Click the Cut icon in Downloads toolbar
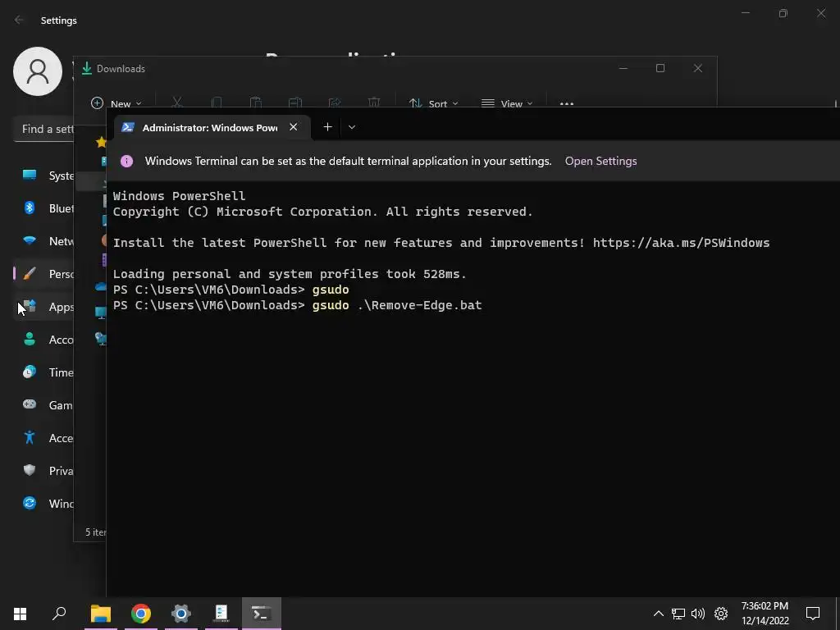The height and width of the screenshot is (630, 840). coord(177,103)
